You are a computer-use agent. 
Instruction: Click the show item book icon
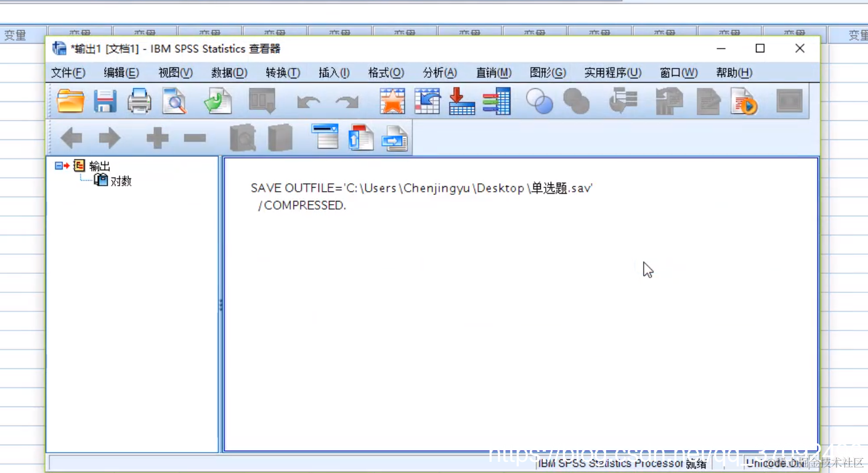243,138
